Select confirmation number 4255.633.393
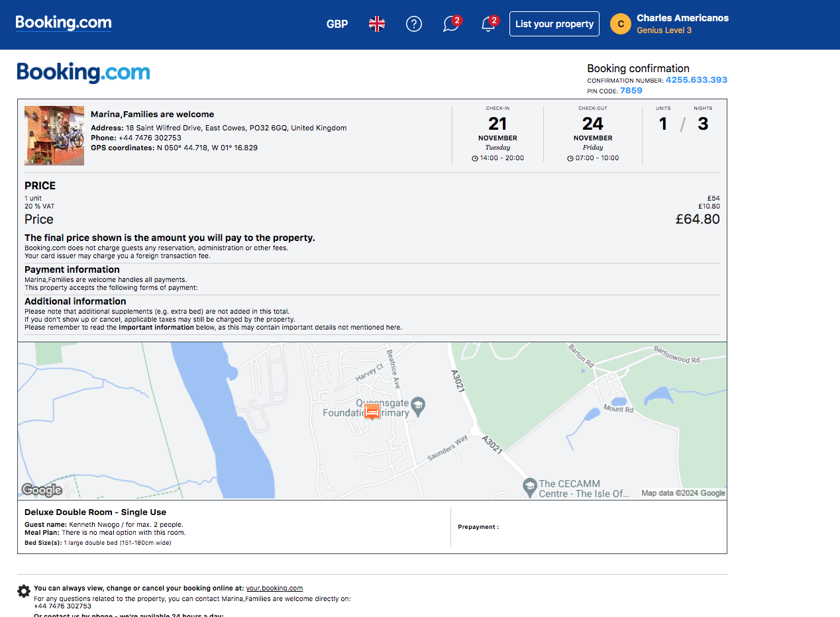Image resolution: width=840 pixels, height=617 pixels. coord(696,80)
